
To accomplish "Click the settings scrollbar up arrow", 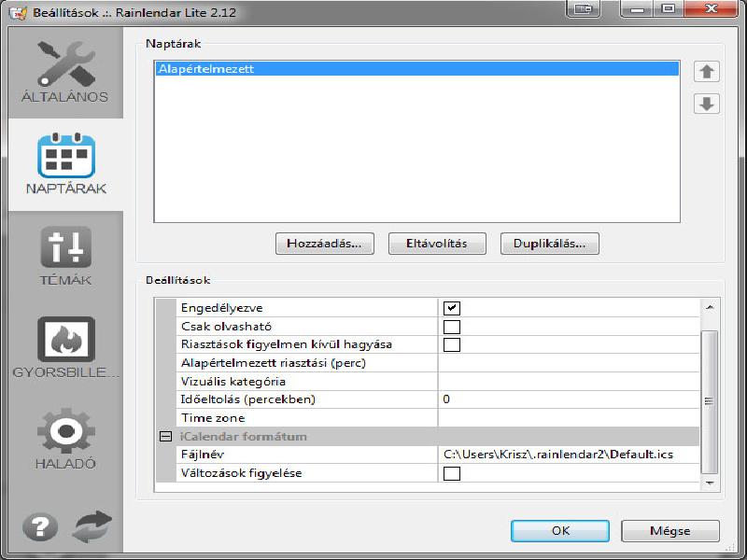I will tap(710, 308).
